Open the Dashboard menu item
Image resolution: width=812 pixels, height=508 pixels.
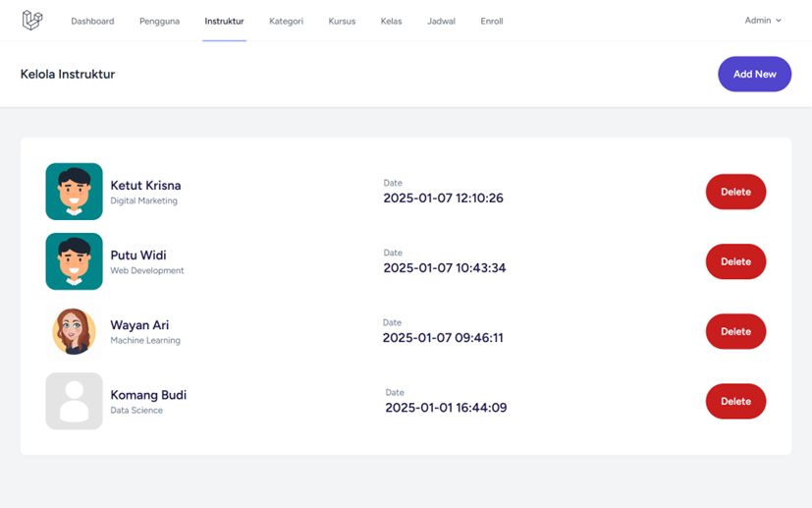[92, 22]
